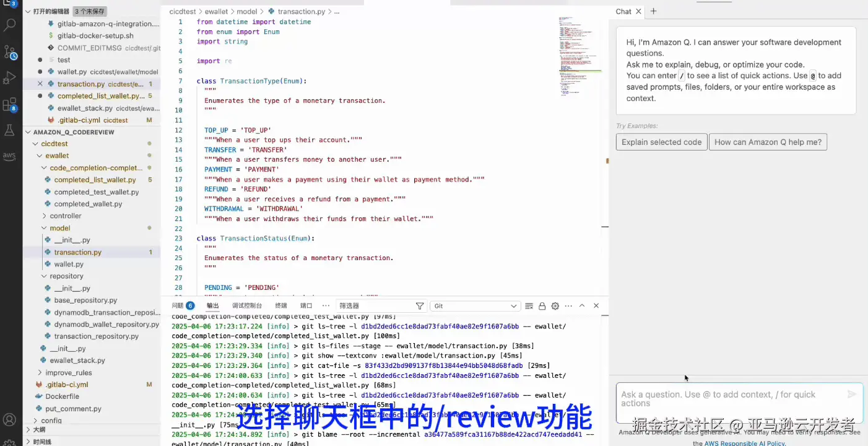Viewport: 868px width, 446px height.
Task: Open the AWS Responsible AI Policy link
Action: (745, 443)
